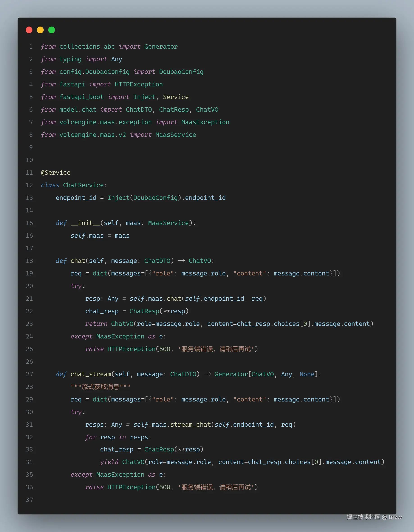Click 'MaasException' on line 35
The width and height of the screenshot is (414, 532).
120,475
